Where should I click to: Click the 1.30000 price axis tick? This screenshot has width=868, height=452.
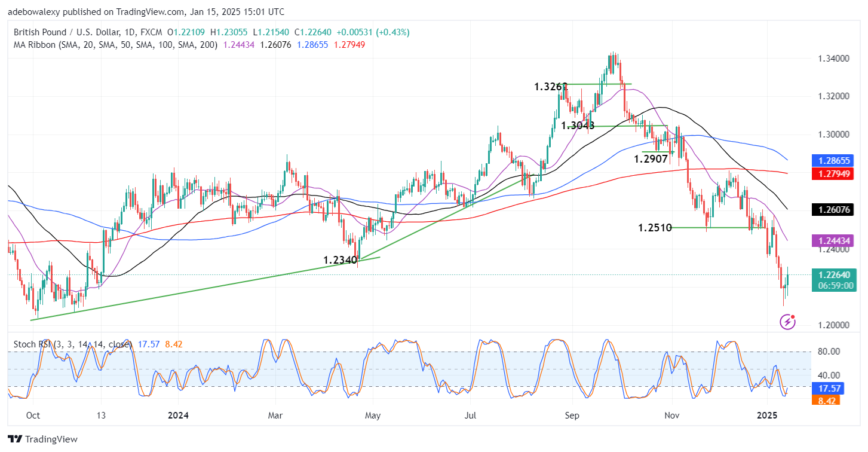coord(833,135)
